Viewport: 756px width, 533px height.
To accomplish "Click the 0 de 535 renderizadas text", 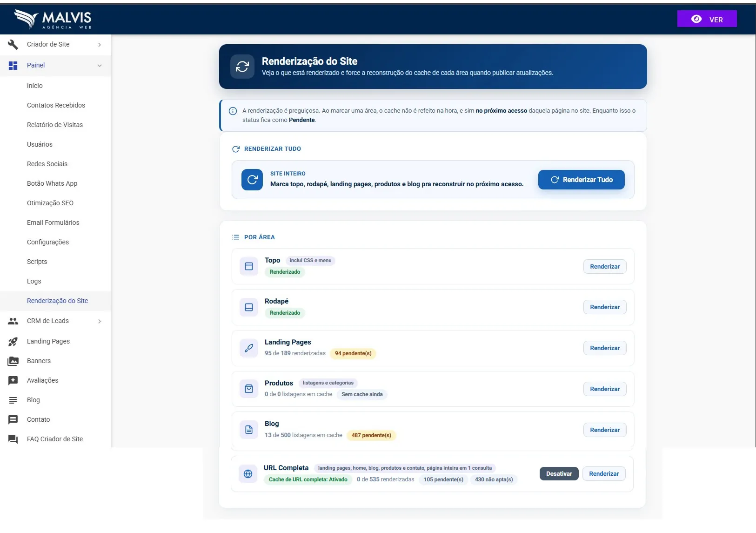I will point(385,479).
